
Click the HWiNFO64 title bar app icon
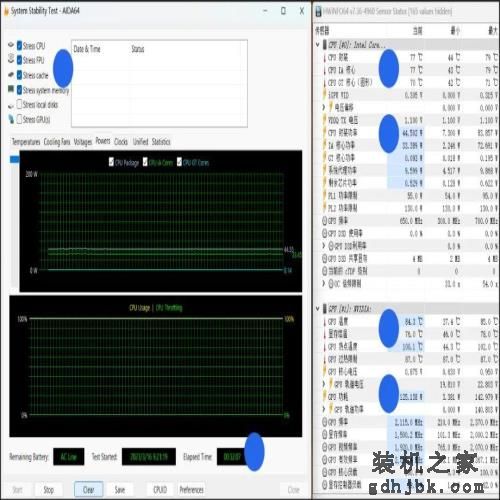pos(319,12)
